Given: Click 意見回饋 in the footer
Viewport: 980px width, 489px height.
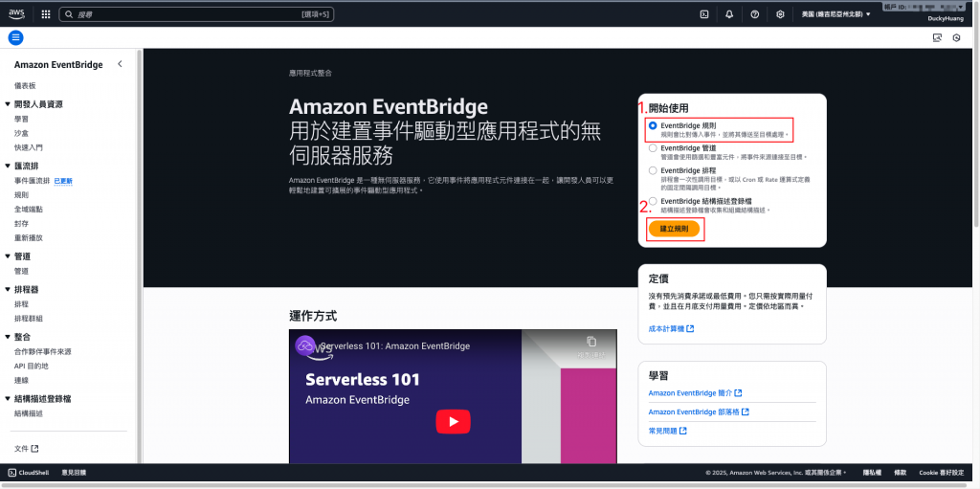Looking at the screenshot, I should click(75, 473).
